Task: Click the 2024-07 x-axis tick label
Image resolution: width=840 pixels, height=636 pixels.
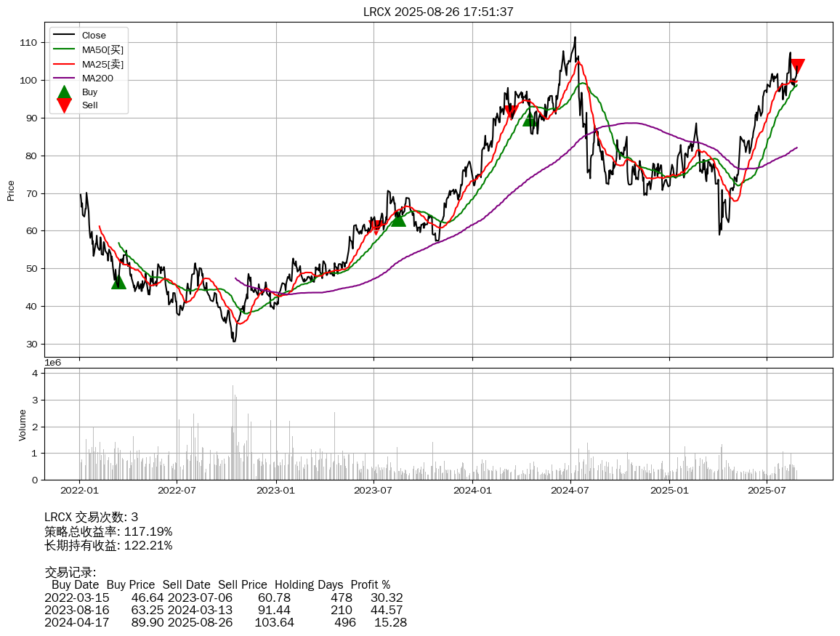Action: (570, 491)
